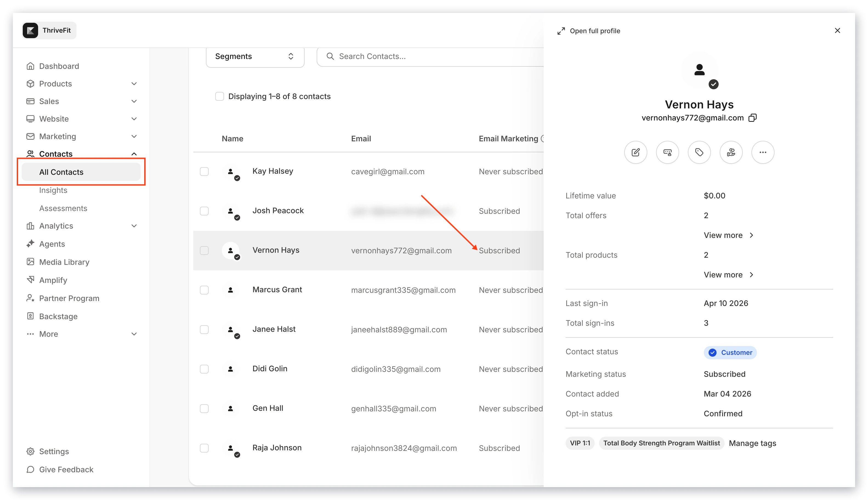868x500 pixels.
Task: Expand the Marketing menu chevron
Action: [x=134, y=136]
